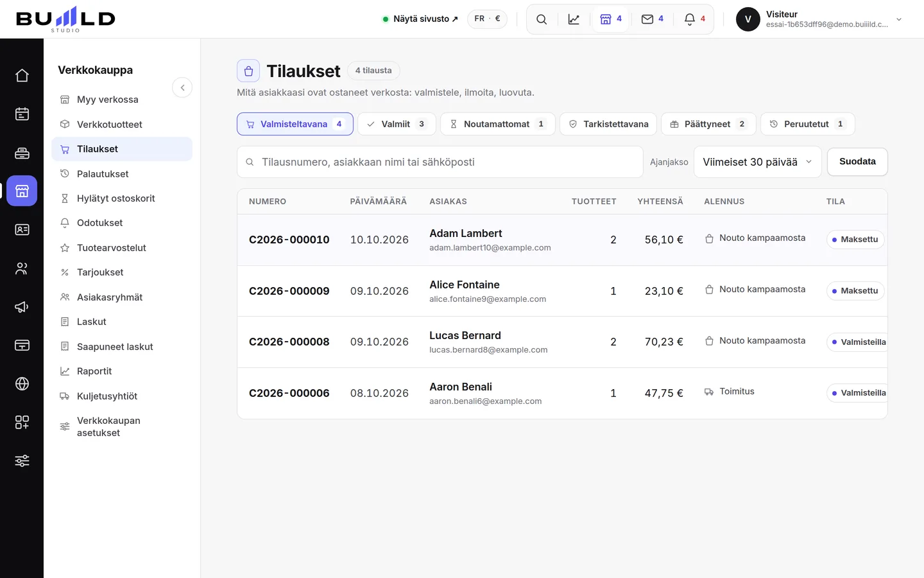
Task: Open Hylätyt ostoskorit in the sidebar
Action: (x=122, y=198)
